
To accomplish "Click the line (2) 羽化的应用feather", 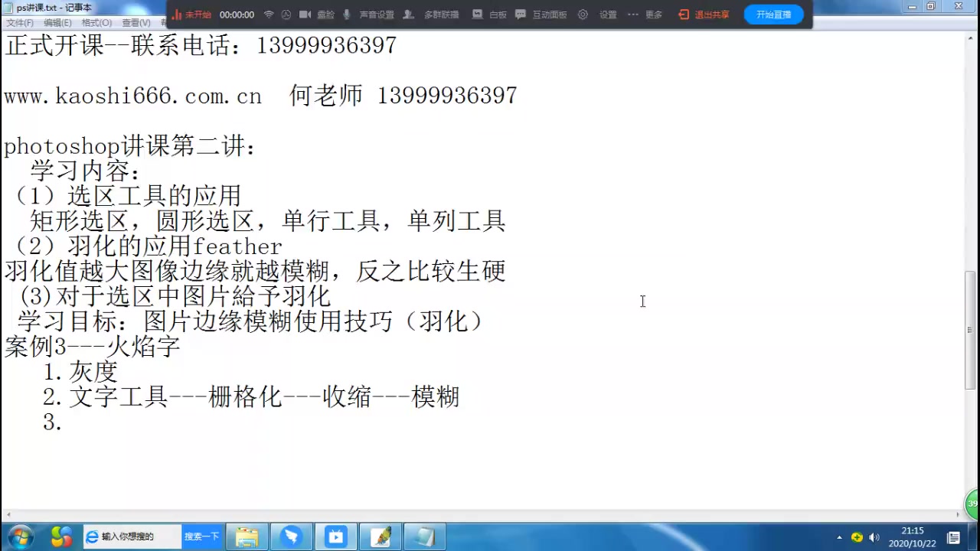I will click(x=147, y=246).
